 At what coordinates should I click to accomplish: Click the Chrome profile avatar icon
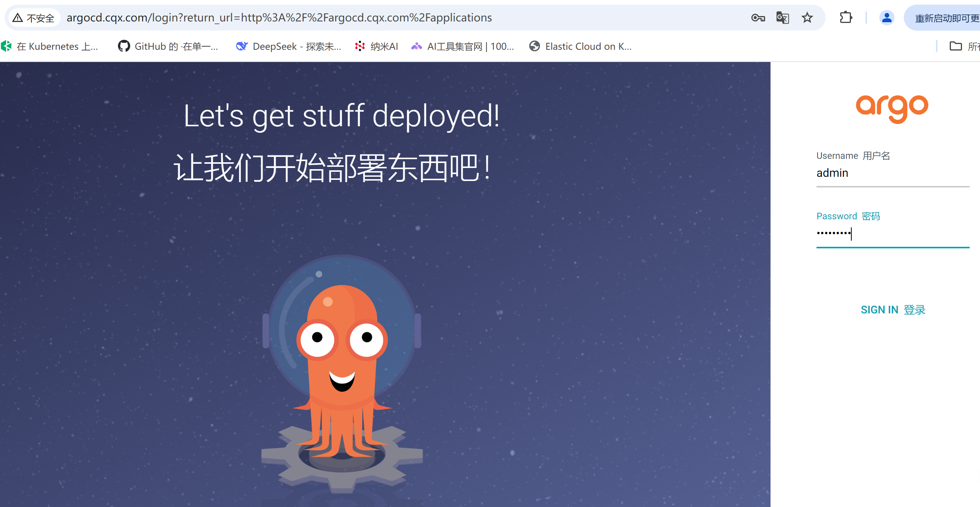tap(887, 17)
